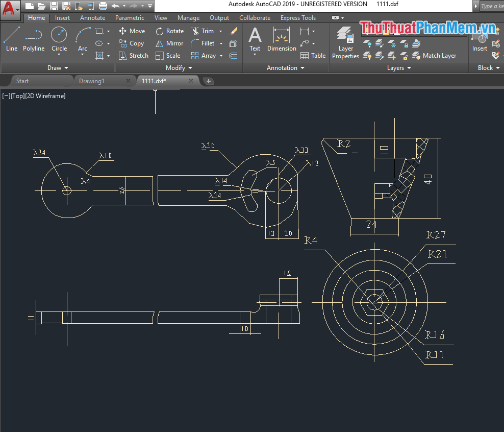504x432 pixels.
Task: Switch to the Annotate ribbon tab
Action: (92, 17)
